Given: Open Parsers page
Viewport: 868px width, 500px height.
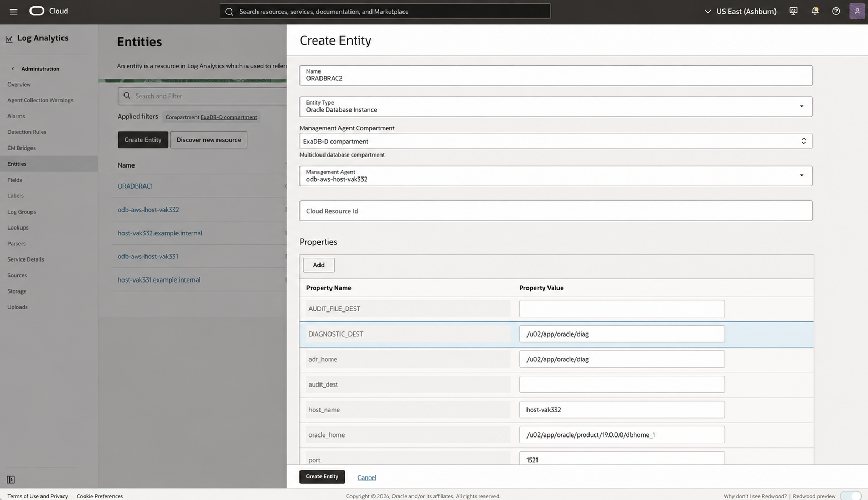Looking at the screenshot, I should [16, 244].
